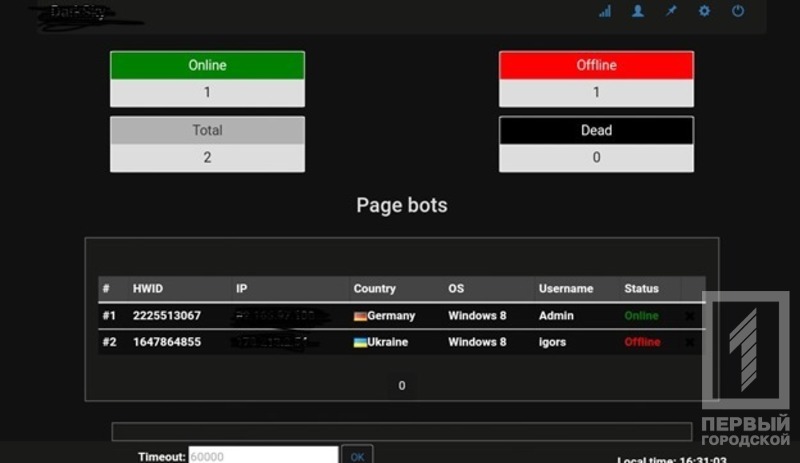
Task: Click the X icon on row #1
Action: 690,316
